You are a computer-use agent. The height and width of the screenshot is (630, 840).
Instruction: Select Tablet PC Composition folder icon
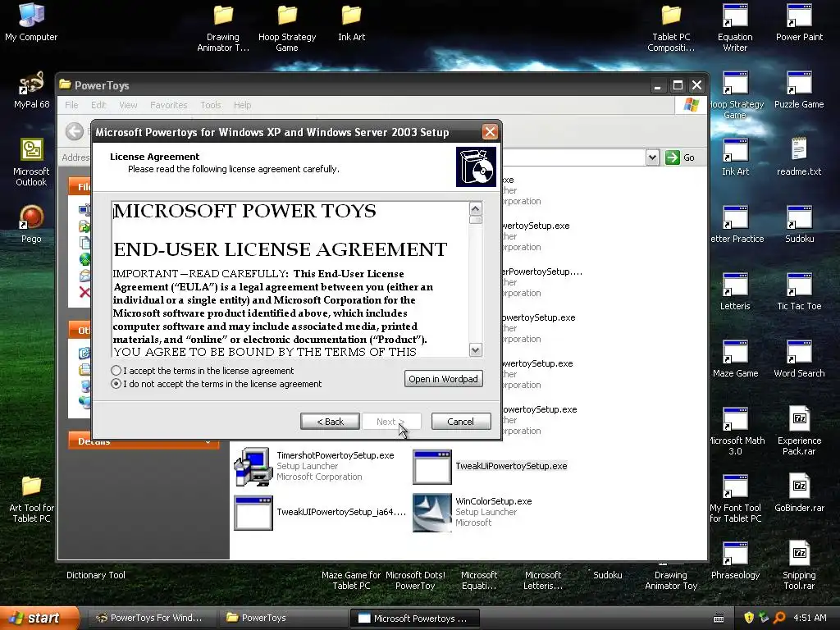pyautogui.click(x=671, y=15)
